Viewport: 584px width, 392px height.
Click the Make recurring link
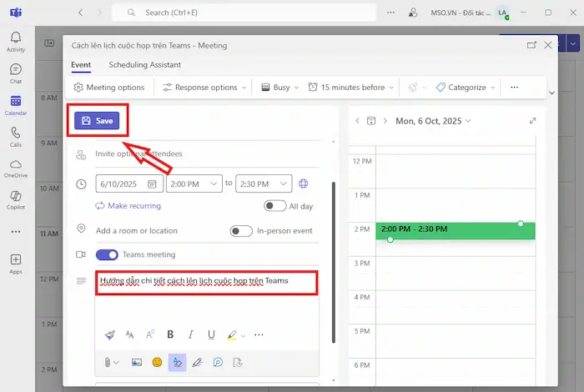(128, 206)
